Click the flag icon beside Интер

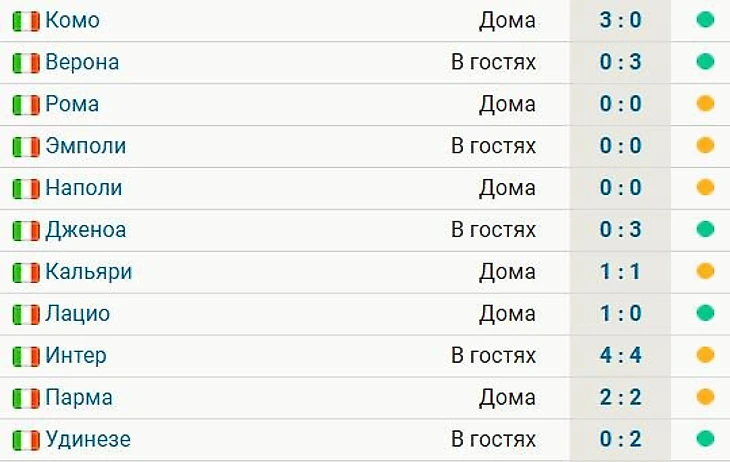[x=25, y=357]
